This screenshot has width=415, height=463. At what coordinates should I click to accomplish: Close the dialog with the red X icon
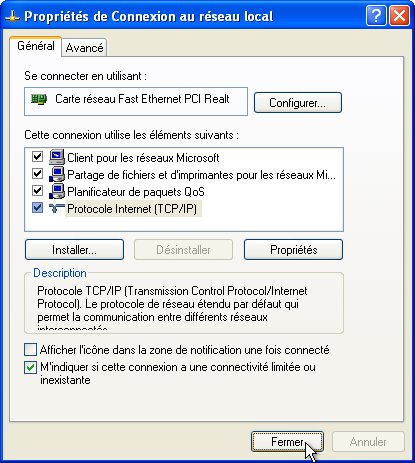(x=399, y=16)
